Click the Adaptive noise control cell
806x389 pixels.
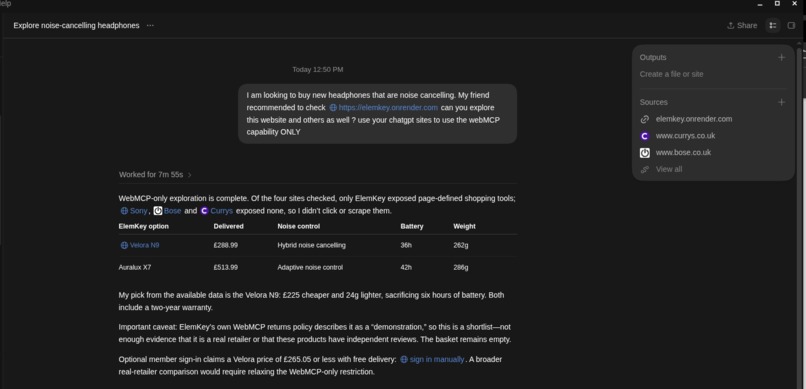coord(310,267)
